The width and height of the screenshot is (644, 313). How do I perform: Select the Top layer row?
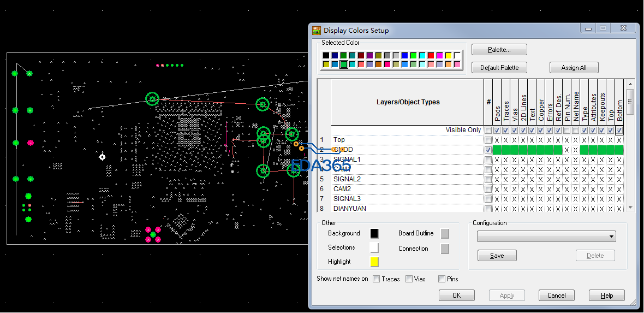pyautogui.click(x=407, y=140)
